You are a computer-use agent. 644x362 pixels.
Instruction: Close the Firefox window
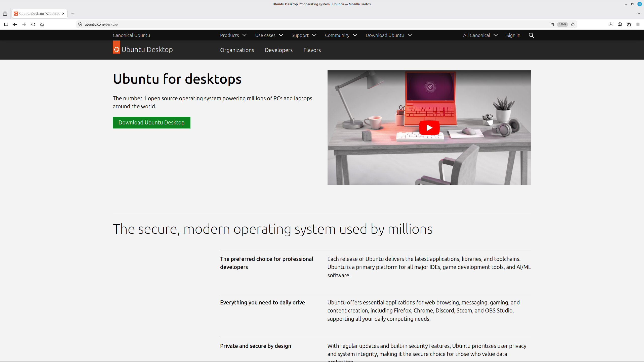[639, 4]
